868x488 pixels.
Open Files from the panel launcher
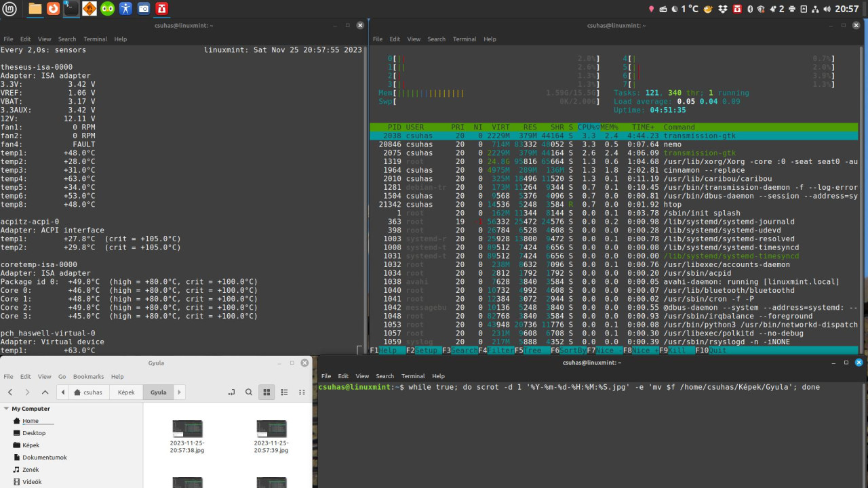click(x=35, y=9)
